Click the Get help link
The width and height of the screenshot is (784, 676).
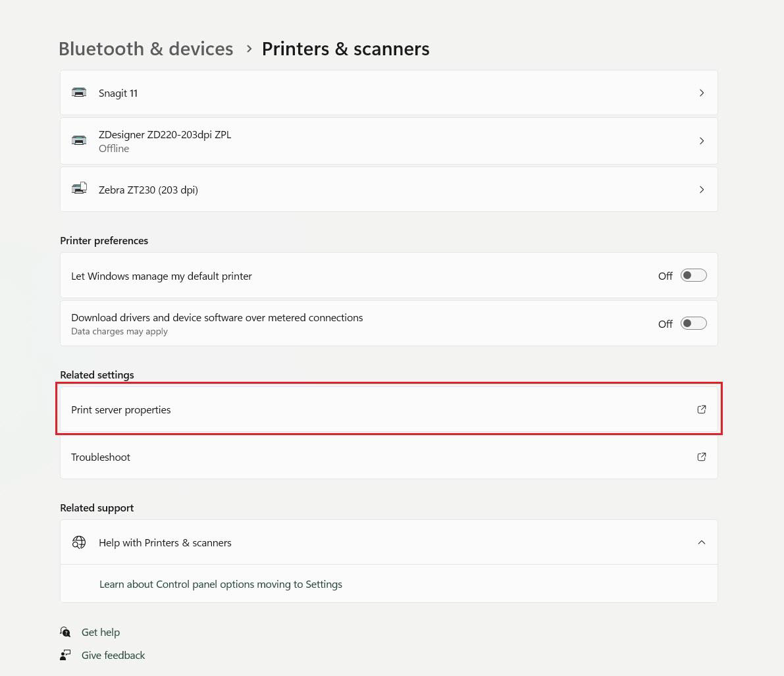point(101,632)
